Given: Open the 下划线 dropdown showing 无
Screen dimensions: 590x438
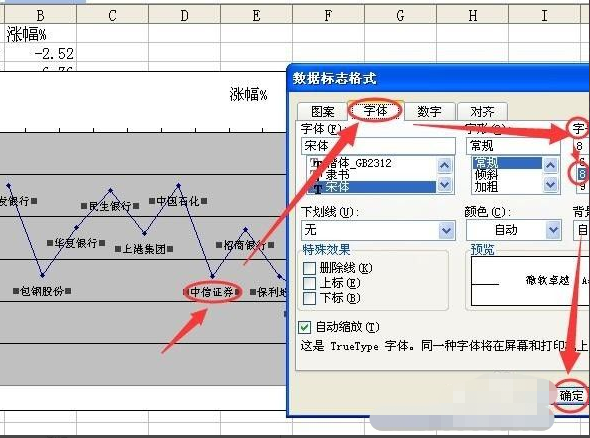Looking at the screenshot, I should tap(378, 230).
